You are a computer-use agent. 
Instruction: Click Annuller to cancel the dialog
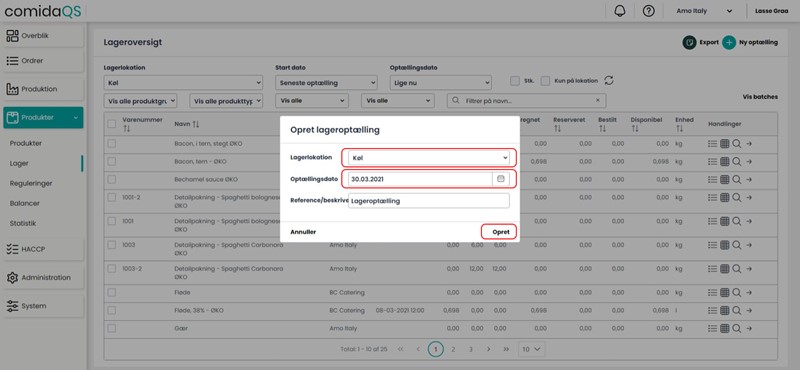[303, 232]
